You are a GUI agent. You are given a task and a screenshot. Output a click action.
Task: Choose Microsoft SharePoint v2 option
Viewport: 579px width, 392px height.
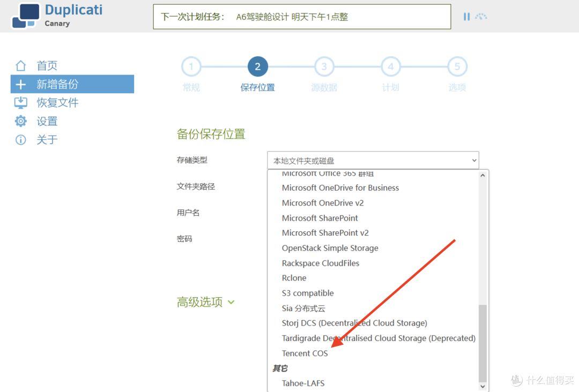[325, 233]
